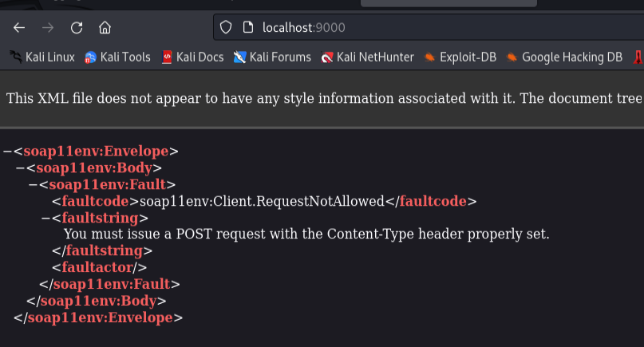Open the Kali Tools bookmark

(117, 57)
